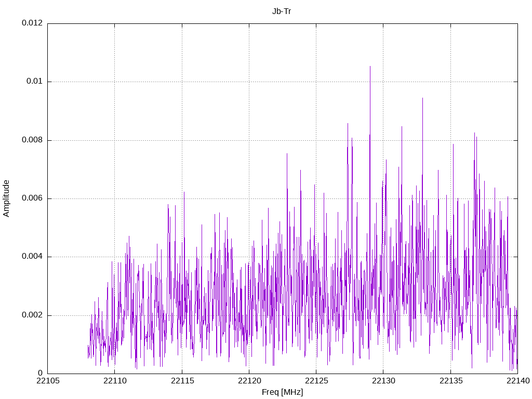Screen dimensions: 532x399
Task: Click the 'Amplitude' y-axis label
Action: click(x=6, y=198)
